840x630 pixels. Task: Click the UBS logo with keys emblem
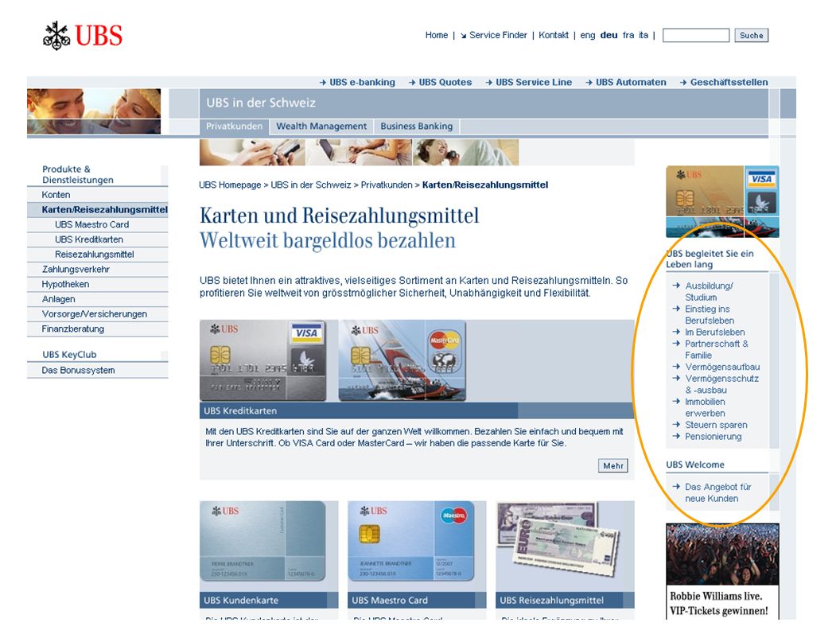[x=83, y=36]
